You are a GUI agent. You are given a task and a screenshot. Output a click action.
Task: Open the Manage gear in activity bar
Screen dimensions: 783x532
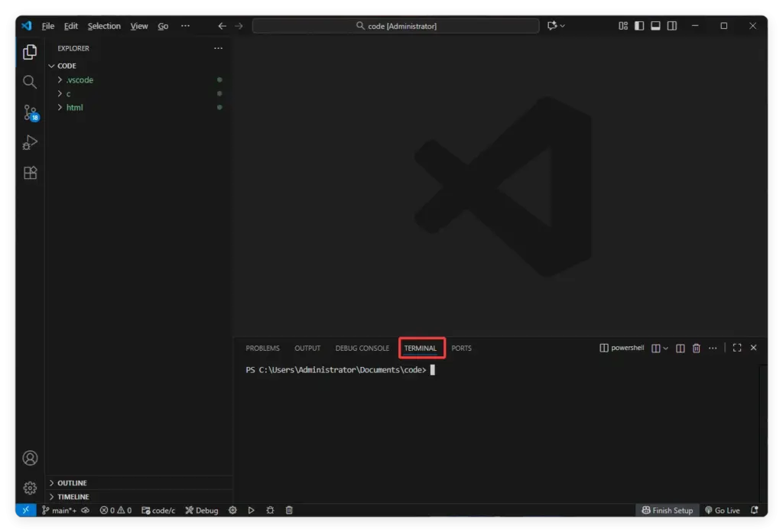pyautogui.click(x=30, y=488)
